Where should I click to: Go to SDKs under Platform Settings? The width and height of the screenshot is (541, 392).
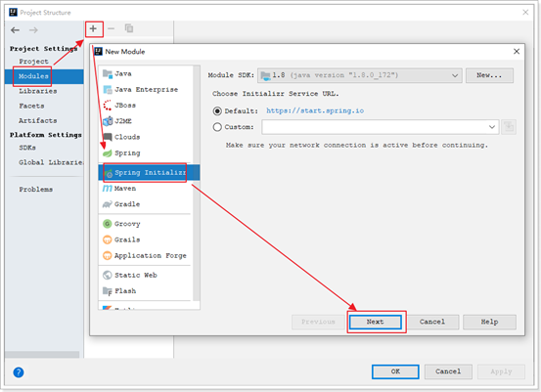(27, 148)
